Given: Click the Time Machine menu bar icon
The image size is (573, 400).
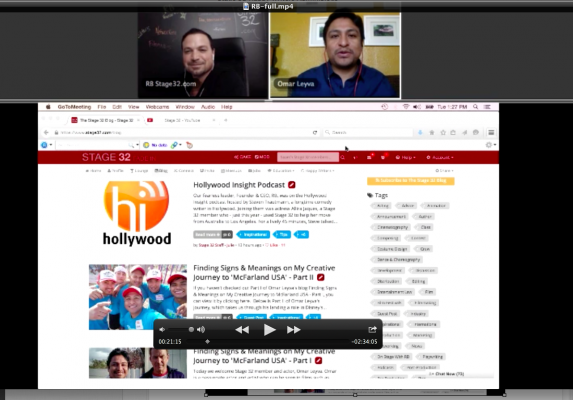Looking at the screenshot, I should (x=384, y=107).
